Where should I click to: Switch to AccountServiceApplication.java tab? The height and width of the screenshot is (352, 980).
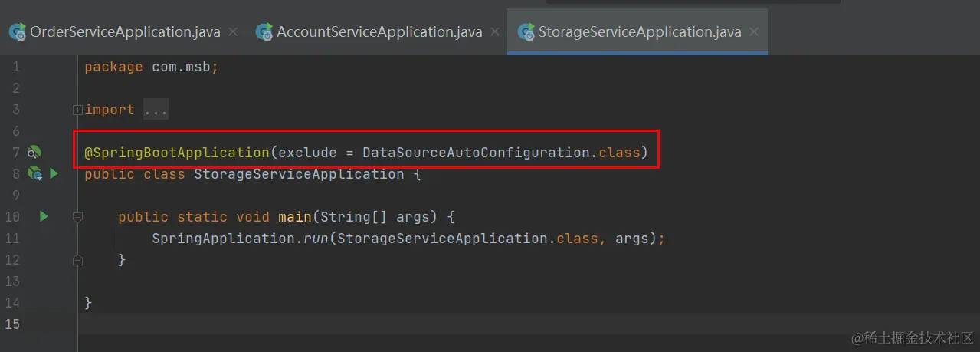[x=379, y=32]
